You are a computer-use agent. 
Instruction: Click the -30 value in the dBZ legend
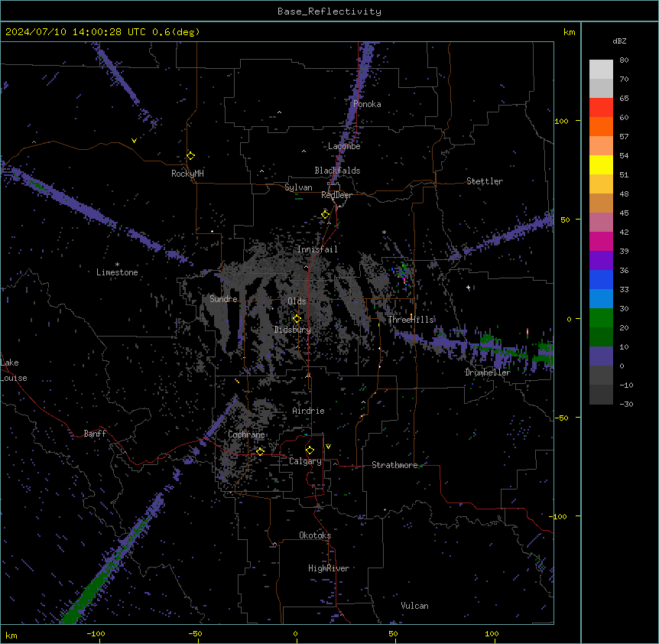626,404
